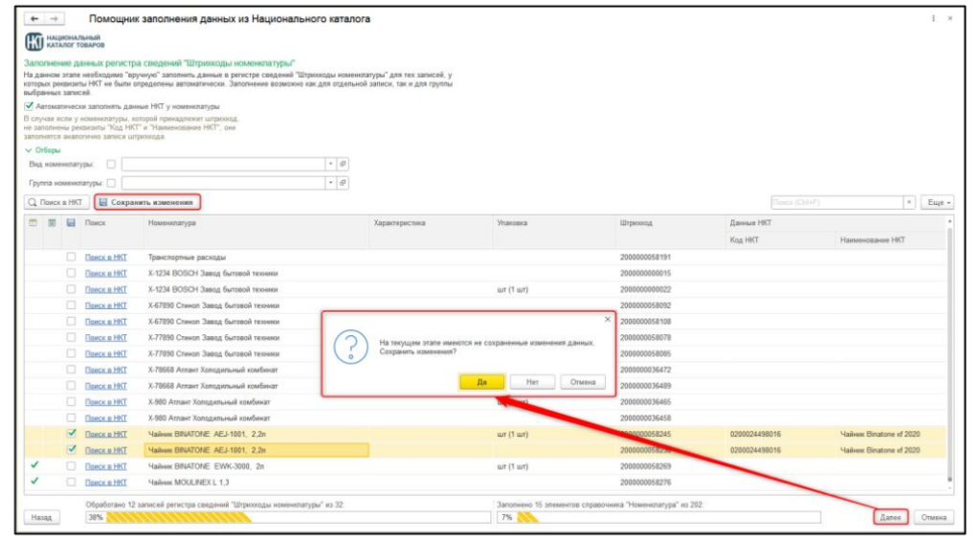Toggle Автоматически заполнять данные НКТ checkbox
The image size is (980, 541).
(x=28, y=106)
